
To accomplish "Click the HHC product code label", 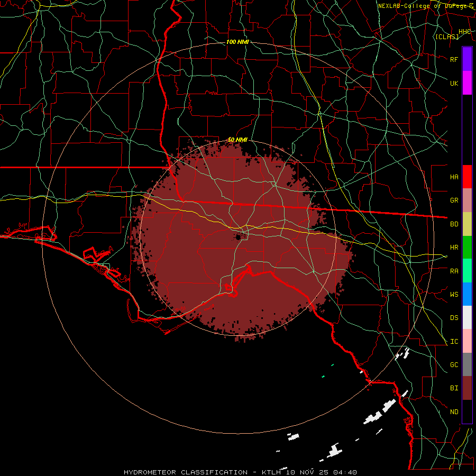I will tap(465, 32).
